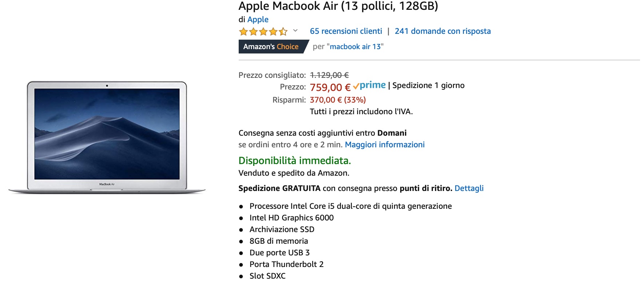
Task: Click 'Dettagli' for free shipping info
Action: pyautogui.click(x=469, y=188)
